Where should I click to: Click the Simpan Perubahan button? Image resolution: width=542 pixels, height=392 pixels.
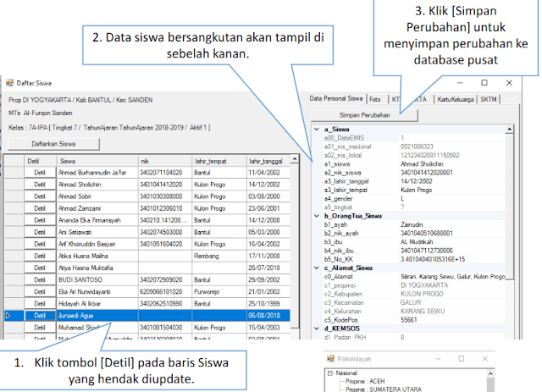tap(365, 115)
